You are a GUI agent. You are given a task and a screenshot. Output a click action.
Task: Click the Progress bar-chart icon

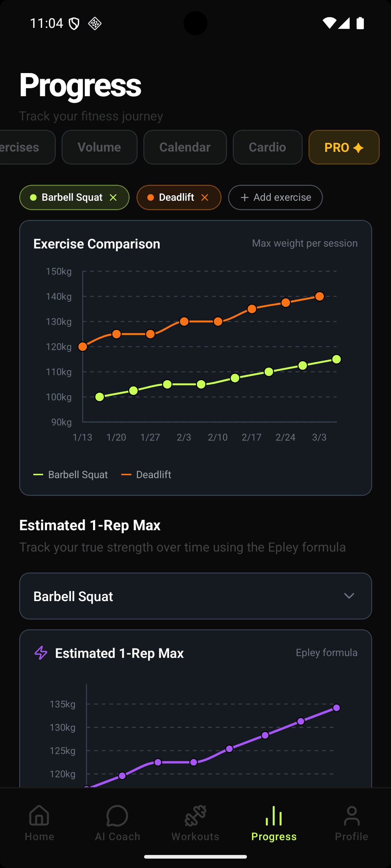click(x=274, y=817)
